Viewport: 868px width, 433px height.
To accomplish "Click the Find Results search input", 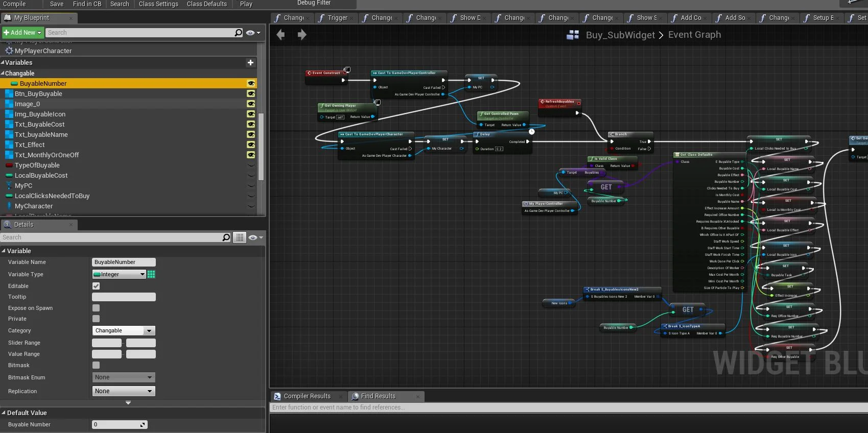I will 569,407.
